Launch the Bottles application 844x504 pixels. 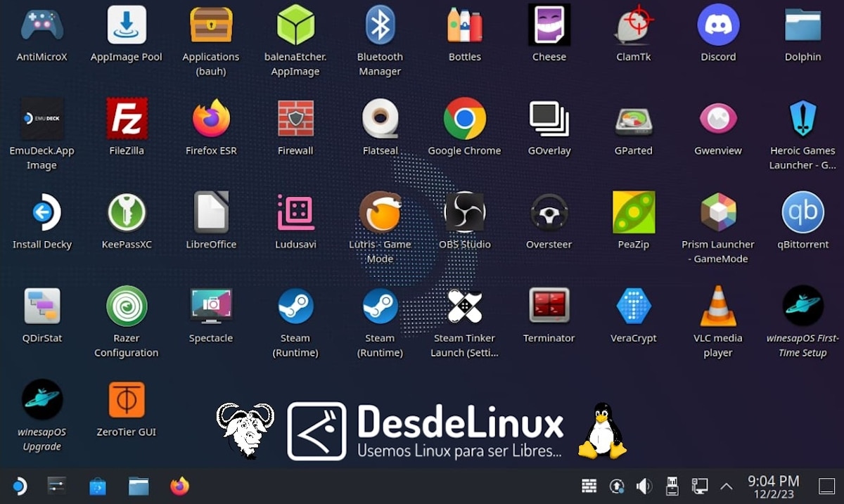(464, 25)
